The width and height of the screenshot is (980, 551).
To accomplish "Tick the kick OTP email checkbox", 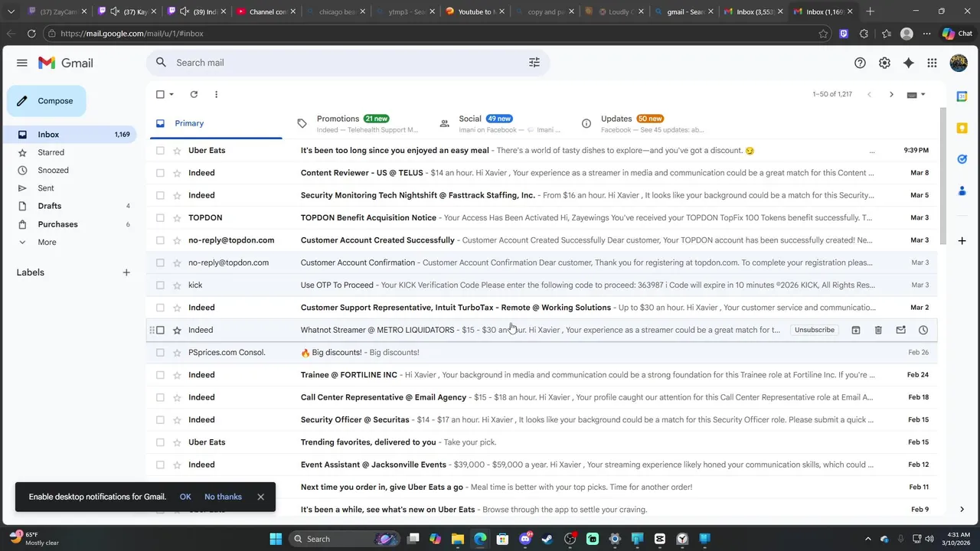I will click(160, 285).
